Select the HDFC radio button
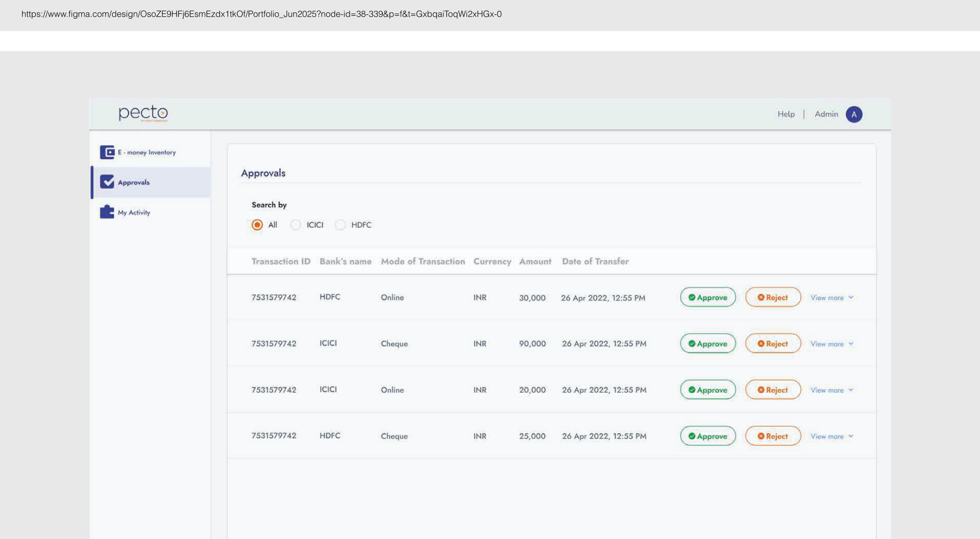This screenshot has width=980, height=539. (340, 225)
